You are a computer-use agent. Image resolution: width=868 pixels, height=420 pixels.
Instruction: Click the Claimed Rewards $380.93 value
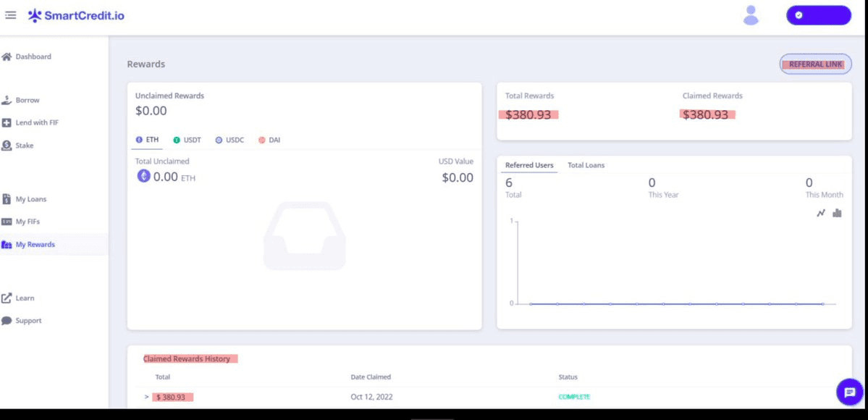click(705, 114)
